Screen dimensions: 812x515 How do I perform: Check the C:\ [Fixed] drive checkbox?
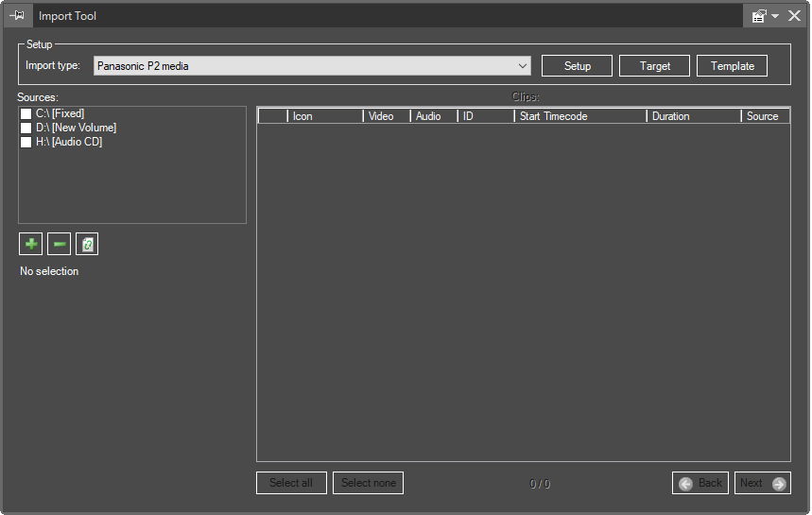26,114
